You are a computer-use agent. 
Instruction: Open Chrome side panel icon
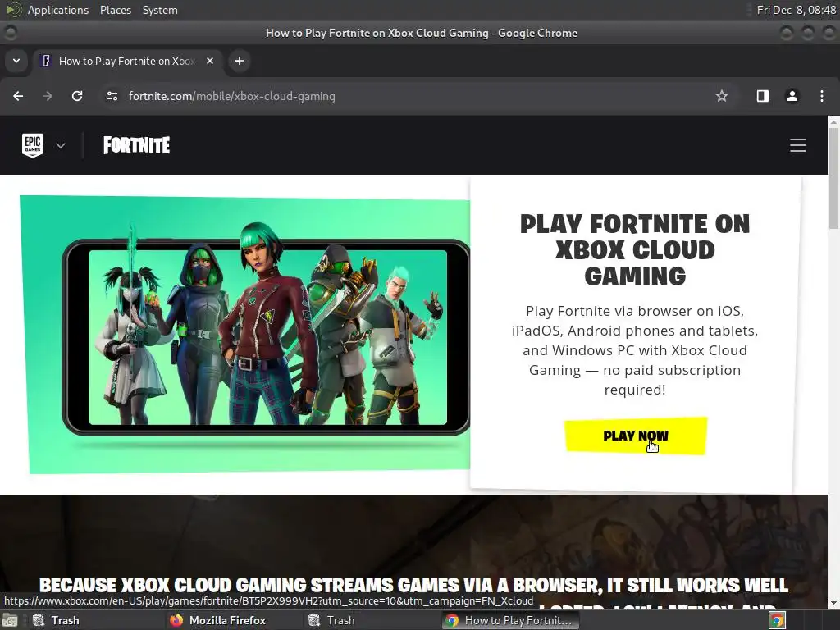762,96
